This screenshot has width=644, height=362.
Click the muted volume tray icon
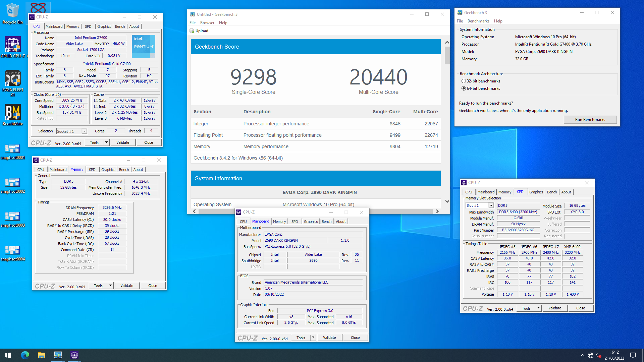(x=599, y=355)
